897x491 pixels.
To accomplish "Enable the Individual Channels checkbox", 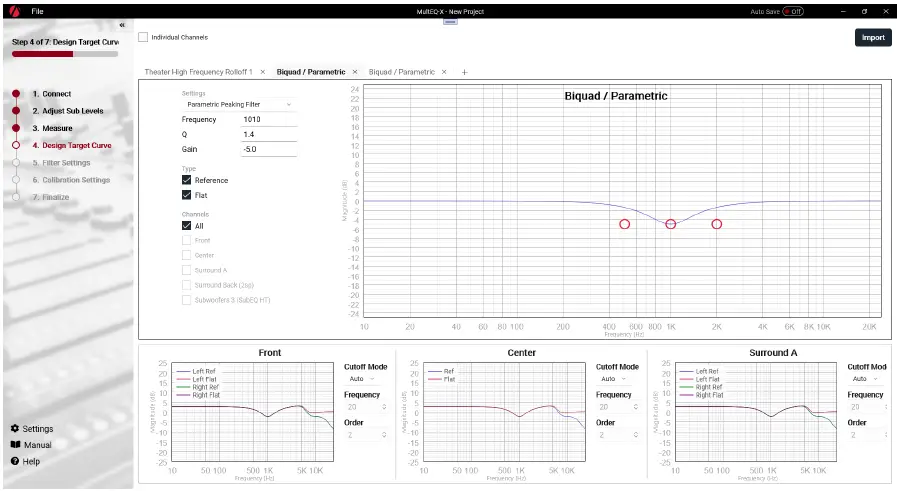I will 143,37.
